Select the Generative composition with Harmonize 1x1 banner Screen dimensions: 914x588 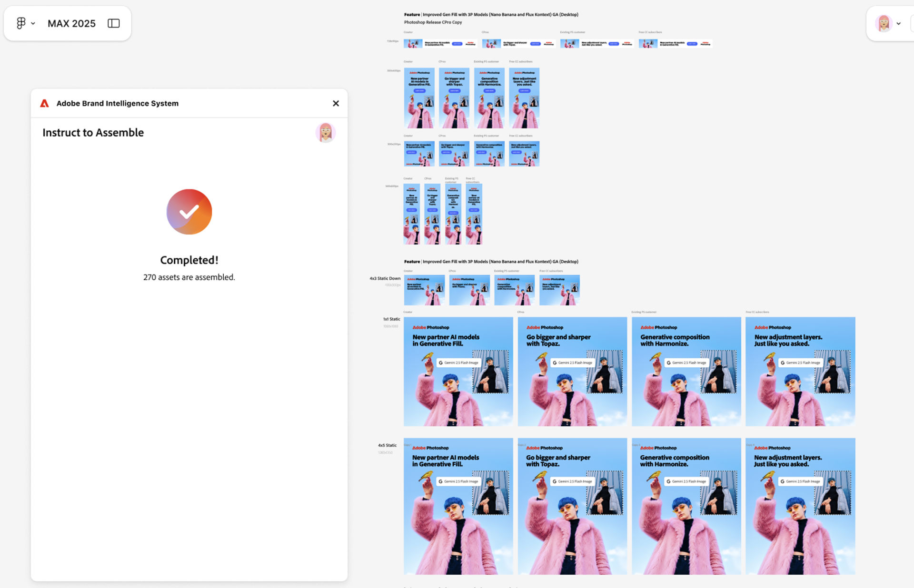(x=686, y=371)
